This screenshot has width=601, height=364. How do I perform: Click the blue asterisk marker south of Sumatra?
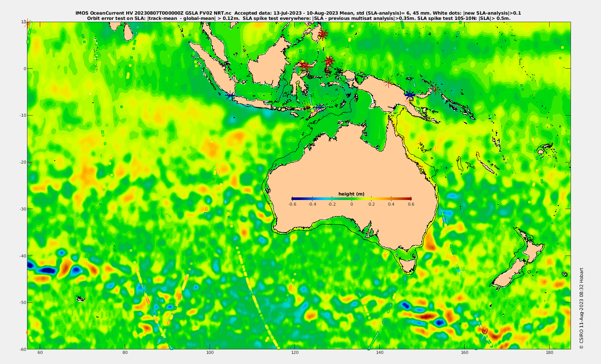[x=230, y=96]
